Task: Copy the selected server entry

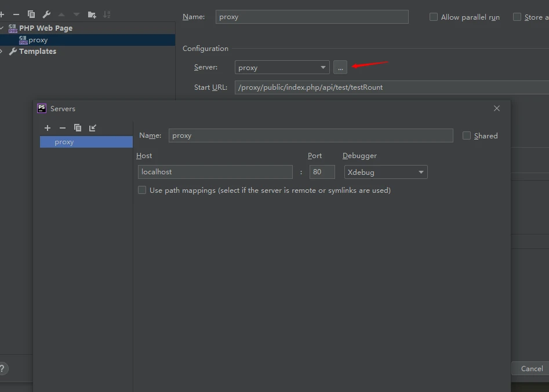Action: pos(78,128)
